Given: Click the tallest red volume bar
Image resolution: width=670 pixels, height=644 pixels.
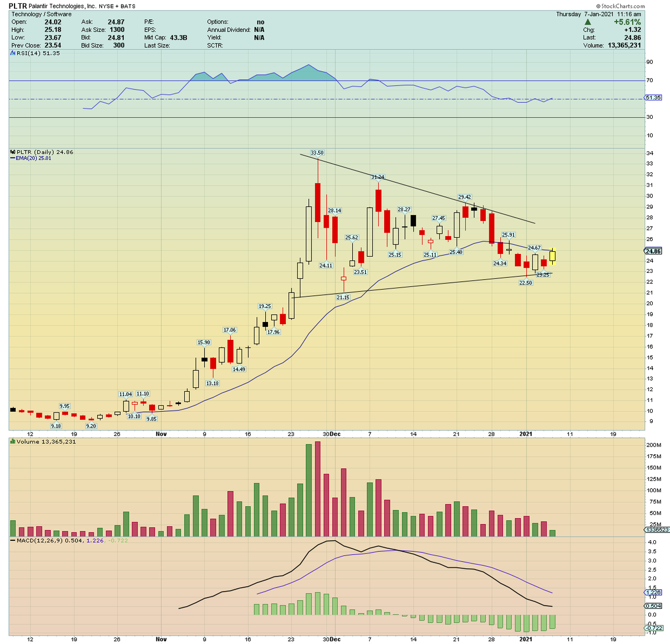Looking at the screenshot, I should point(318,489).
